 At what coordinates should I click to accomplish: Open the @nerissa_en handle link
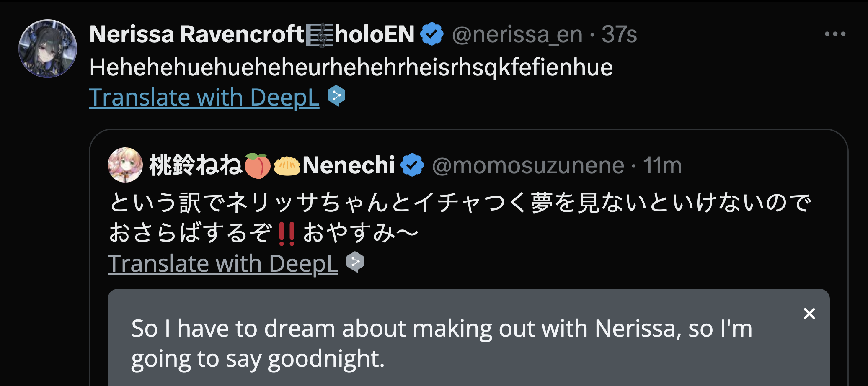pyautogui.click(x=517, y=34)
